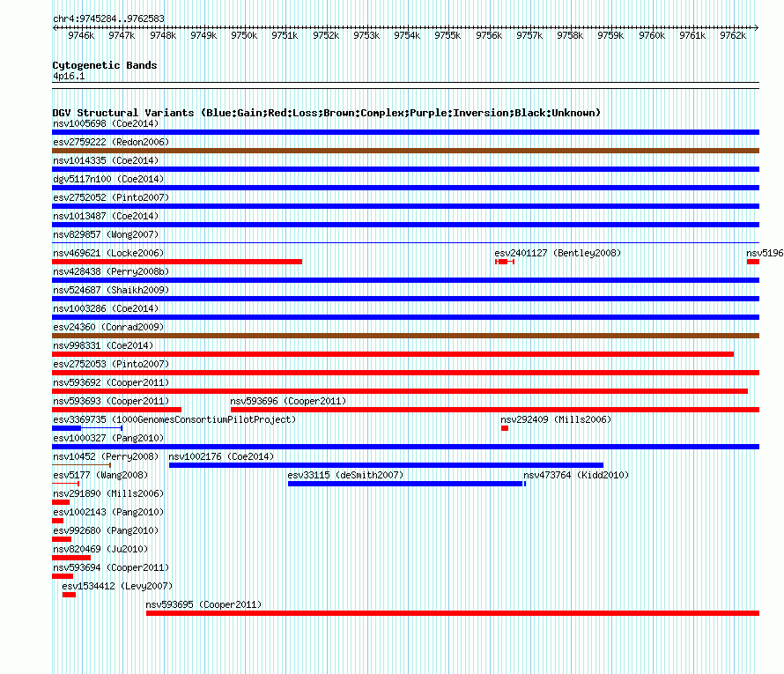Open esv1000327 (Pang2010) variant label
The height and width of the screenshot is (674, 784).
[x=108, y=438]
